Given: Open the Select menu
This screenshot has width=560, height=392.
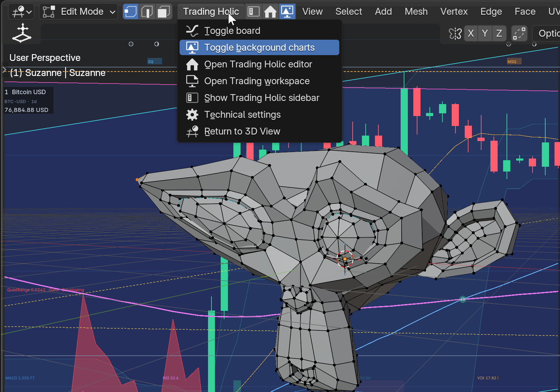Looking at the screenshot, I should click(x=349, y=12).
